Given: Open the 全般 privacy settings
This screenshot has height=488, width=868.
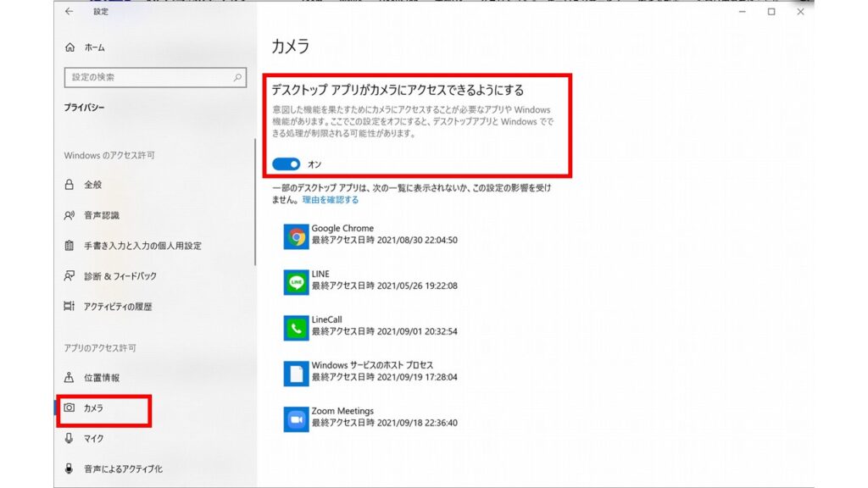Looking at the screenshot, I should pyautogui.click(x=92, y=185).
